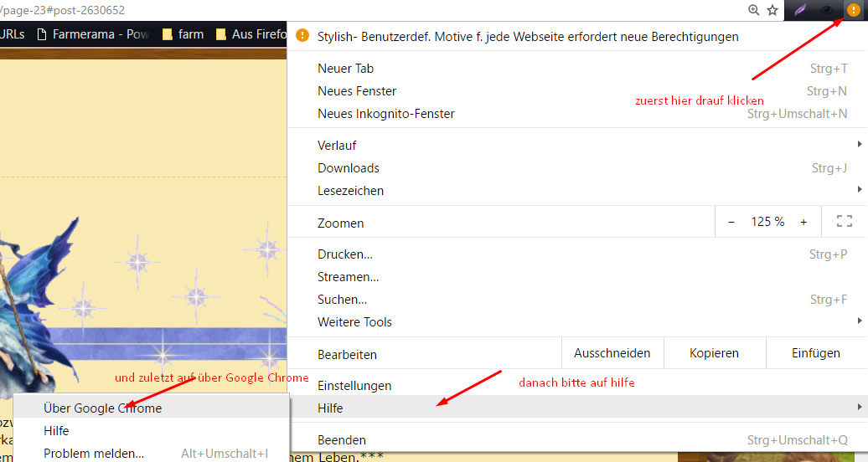868x462 pixels.
Task: Open the Aus Firefox bookmark folder
Action: pos(251,34)
